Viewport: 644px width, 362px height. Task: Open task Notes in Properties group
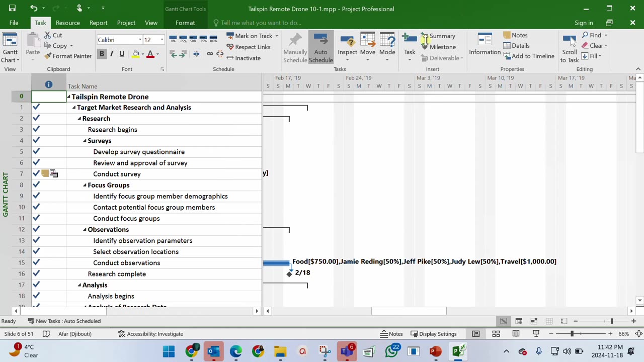click(x=515, y=35)
